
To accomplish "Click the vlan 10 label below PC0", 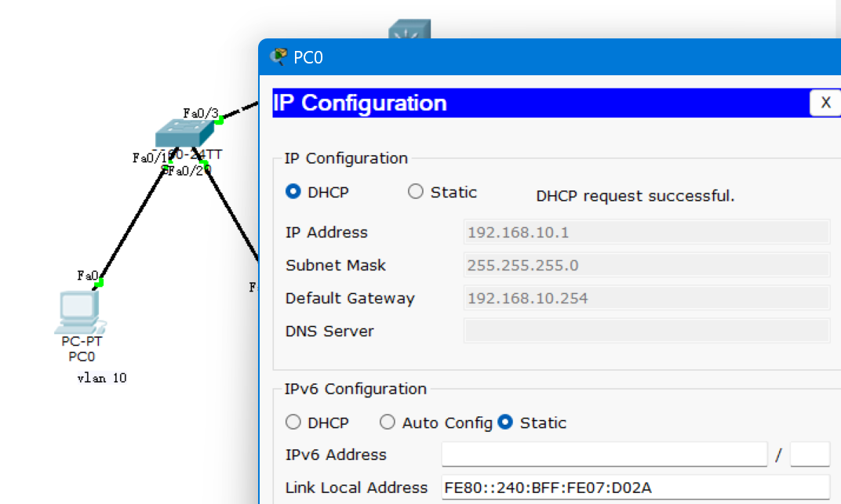I will 101,378.
